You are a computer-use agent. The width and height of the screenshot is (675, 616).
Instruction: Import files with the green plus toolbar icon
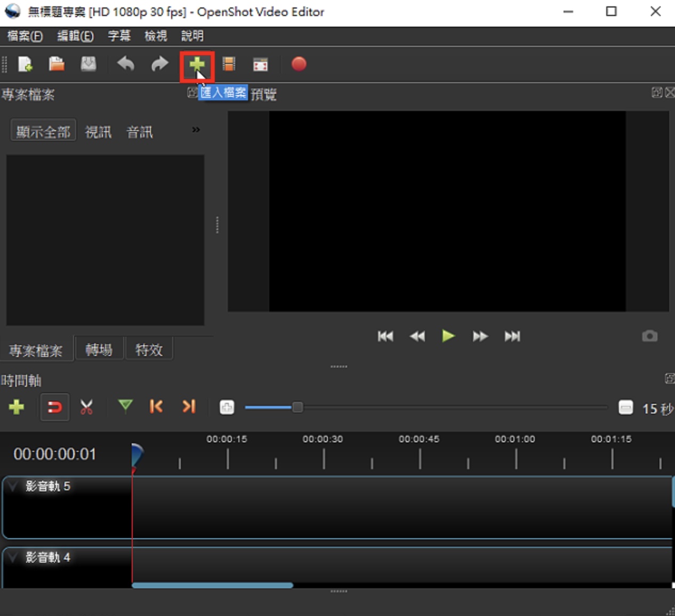[197, 65]
